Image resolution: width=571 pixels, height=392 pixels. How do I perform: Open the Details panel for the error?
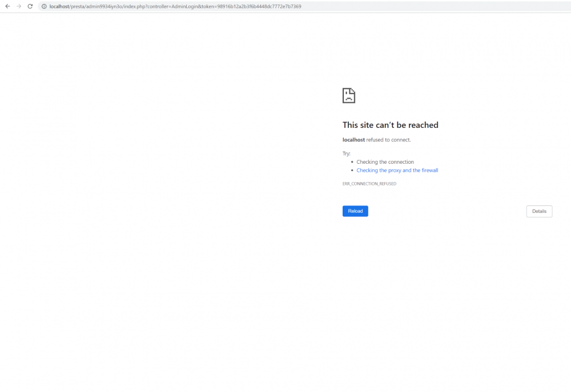(x=539, y=211)
